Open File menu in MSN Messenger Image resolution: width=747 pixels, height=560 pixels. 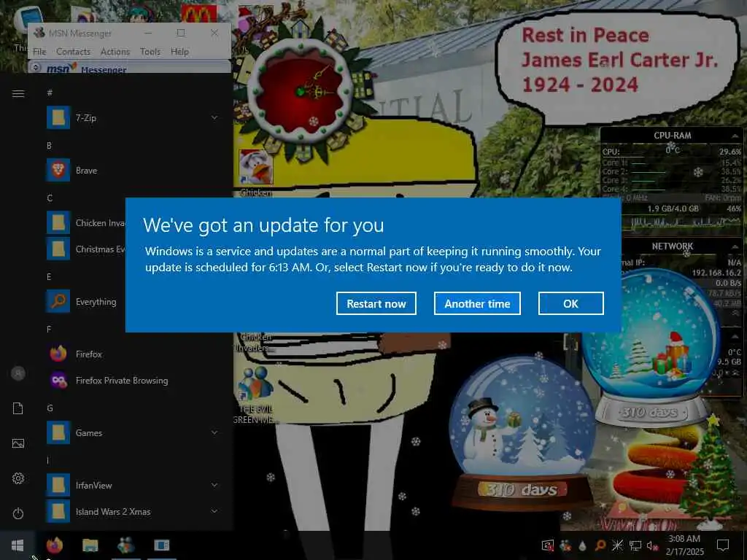[x=39, y=52]
